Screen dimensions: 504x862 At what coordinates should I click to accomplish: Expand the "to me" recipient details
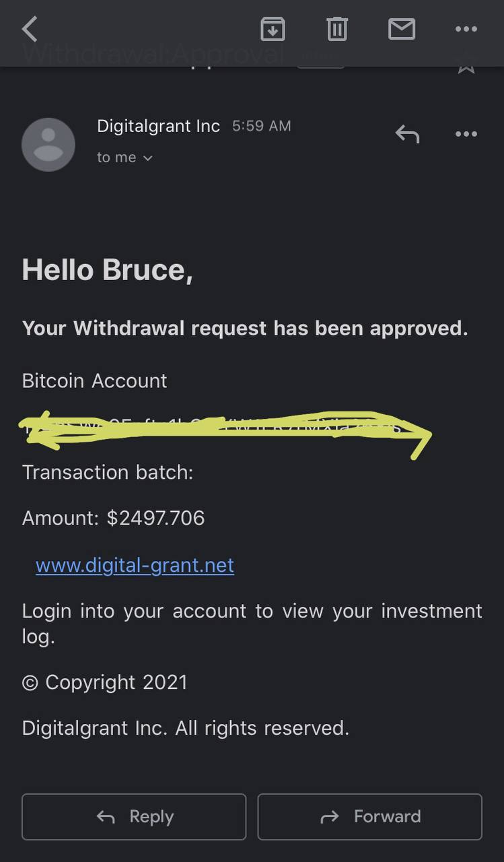pos(125,158)
